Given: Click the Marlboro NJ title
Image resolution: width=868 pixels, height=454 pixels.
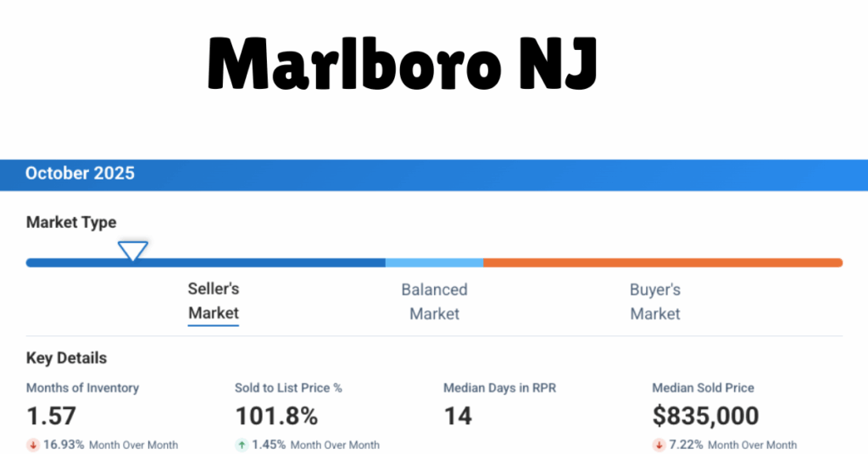Looking at the screenshot, I should 402,64.
